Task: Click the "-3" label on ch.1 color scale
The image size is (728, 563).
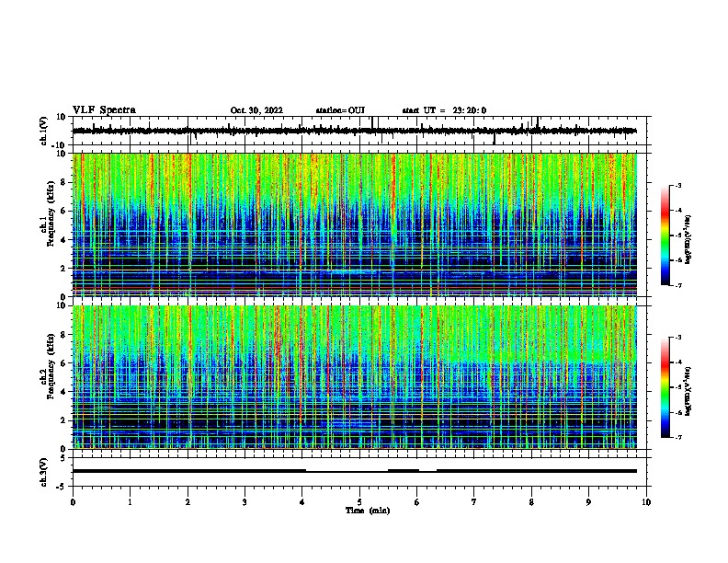Action: click(677, 185)
